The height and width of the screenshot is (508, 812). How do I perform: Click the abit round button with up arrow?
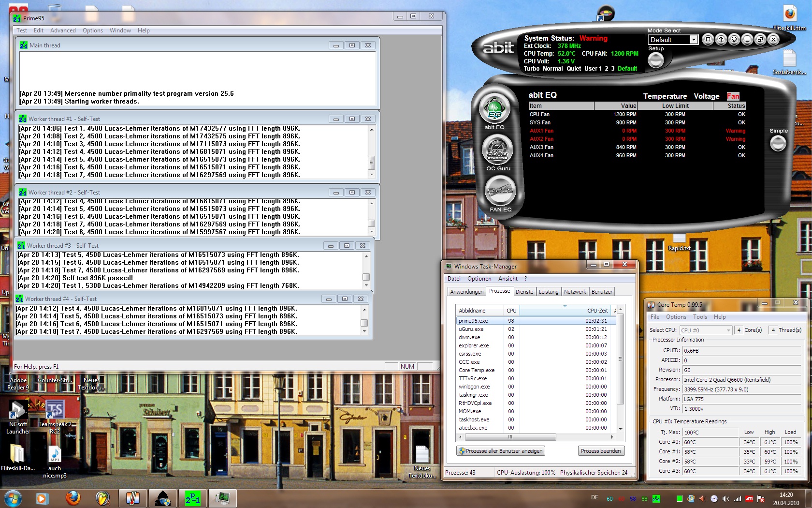[x=721, y=39]
